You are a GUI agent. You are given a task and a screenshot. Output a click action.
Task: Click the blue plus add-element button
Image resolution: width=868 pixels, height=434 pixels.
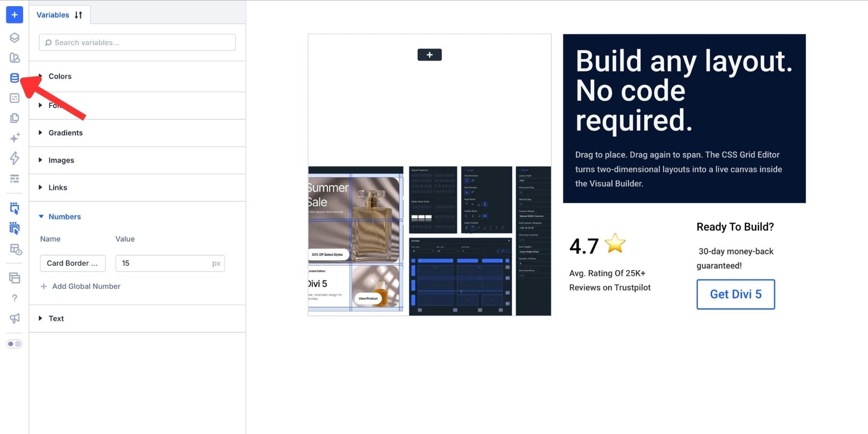[x=14, y=15]
